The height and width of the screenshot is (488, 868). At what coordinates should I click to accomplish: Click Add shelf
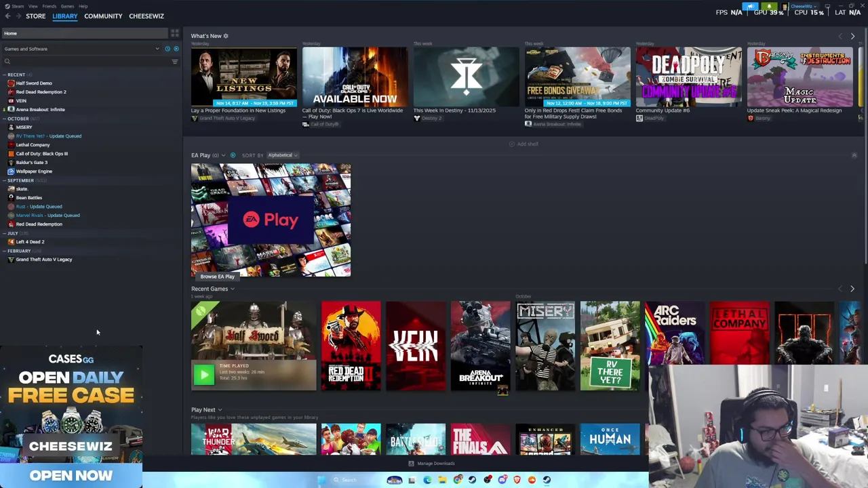pos(523,144)
